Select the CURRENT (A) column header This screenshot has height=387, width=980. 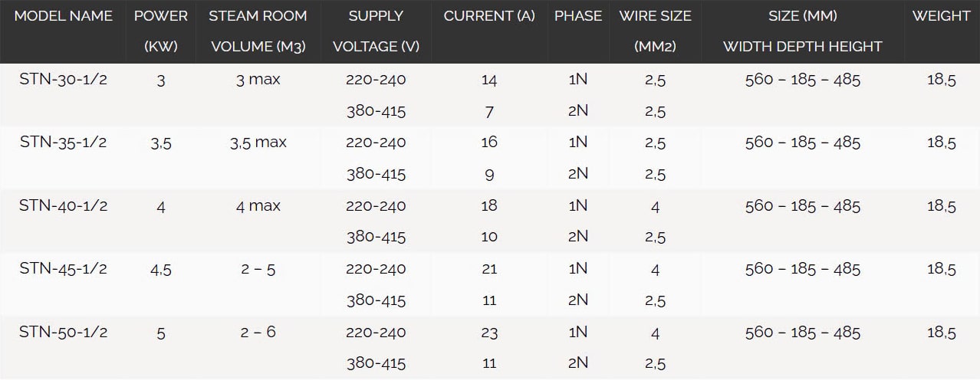coord(489,16)
